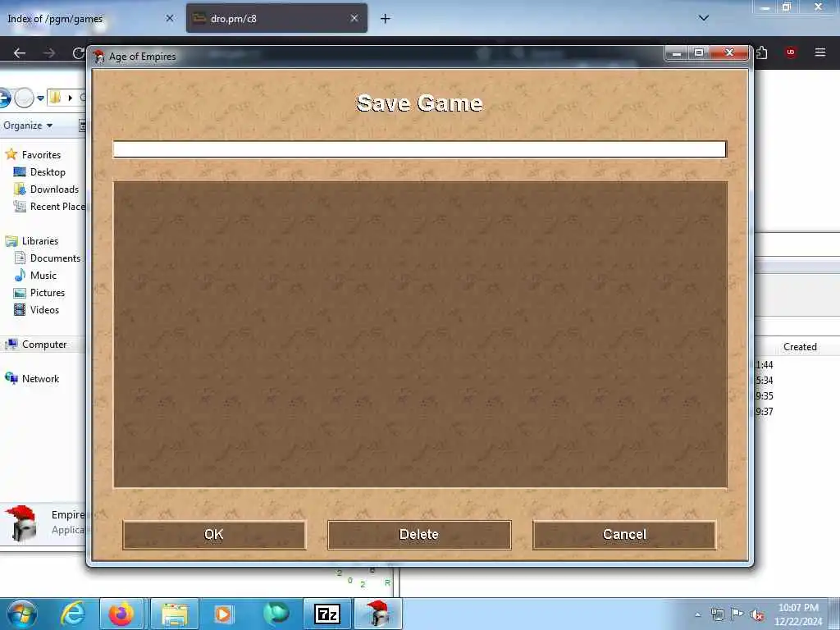Screen dimensions: 840x630
Task: Click Explorer forward navigation button
Action: coord(24,98)
